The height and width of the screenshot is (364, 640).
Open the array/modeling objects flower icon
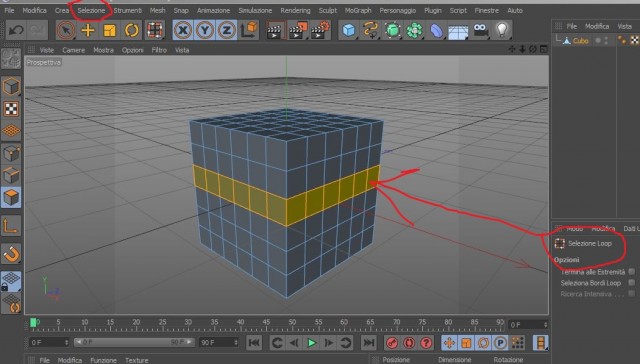414,31
